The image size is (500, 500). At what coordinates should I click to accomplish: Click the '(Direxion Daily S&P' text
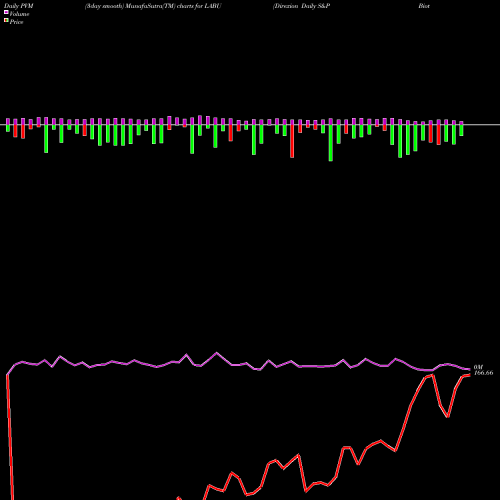click(301, 6)
